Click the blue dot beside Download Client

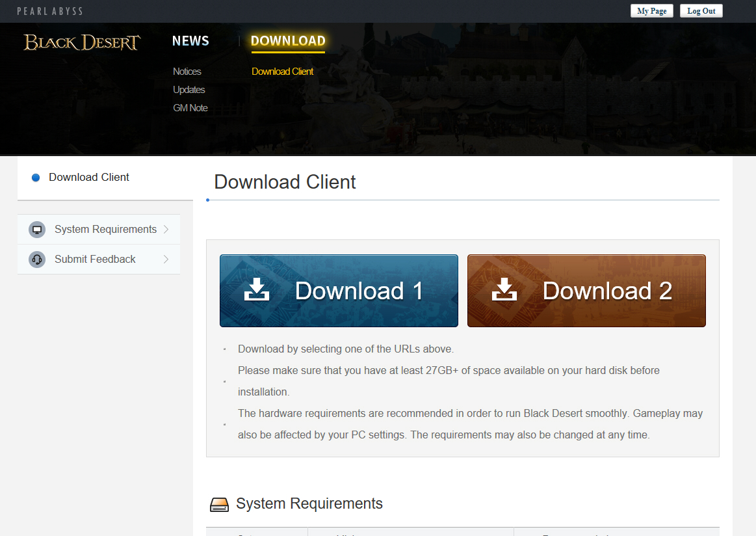pos(36,178)
